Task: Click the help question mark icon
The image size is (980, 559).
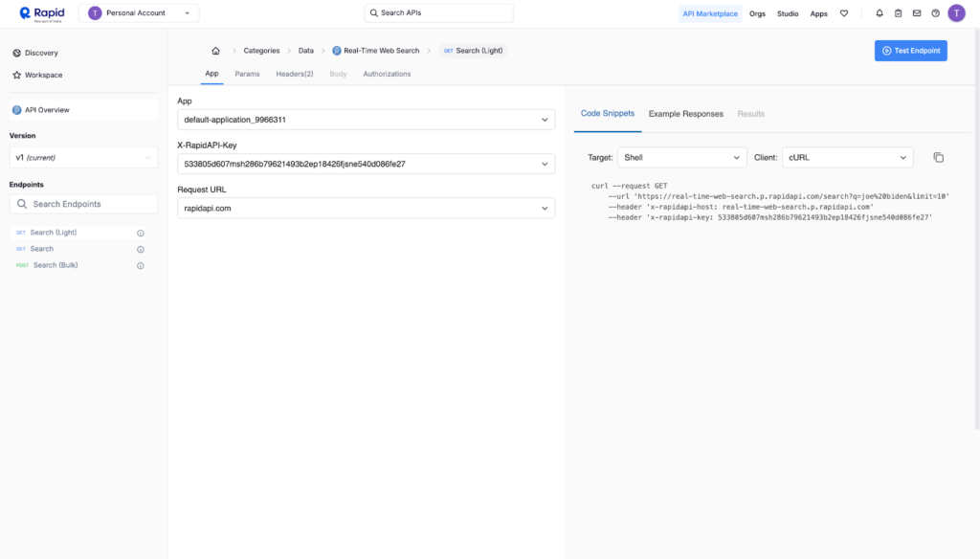Action: click(936, 13)
